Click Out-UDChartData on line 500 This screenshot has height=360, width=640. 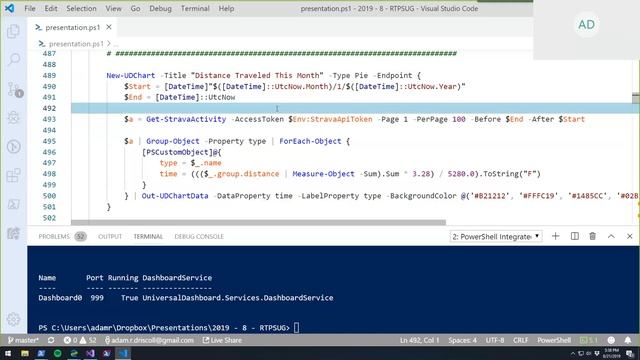[175, 196]
